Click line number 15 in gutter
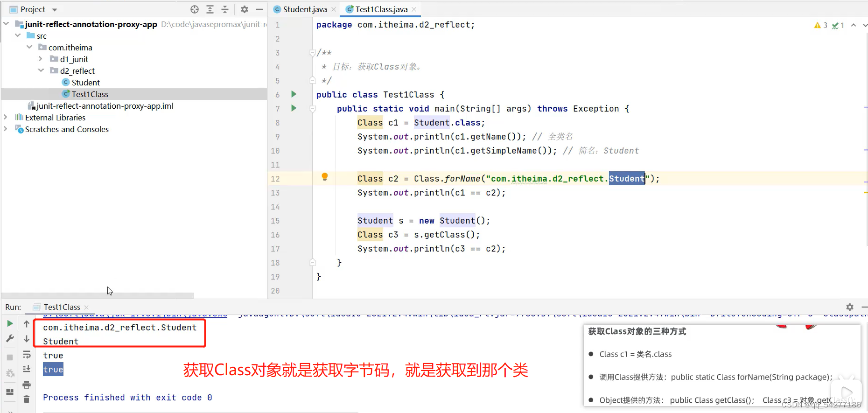 [x=275, y=221]
